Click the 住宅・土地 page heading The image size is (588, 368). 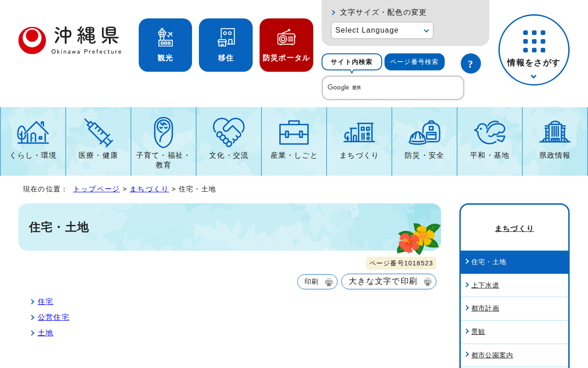(59, 227)
